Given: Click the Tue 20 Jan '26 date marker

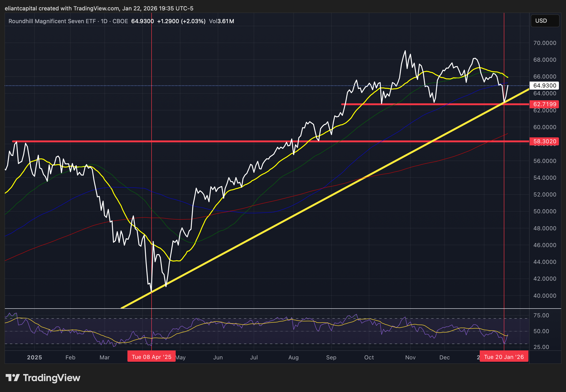Looking at the screenshot, I should coord(504,357).
